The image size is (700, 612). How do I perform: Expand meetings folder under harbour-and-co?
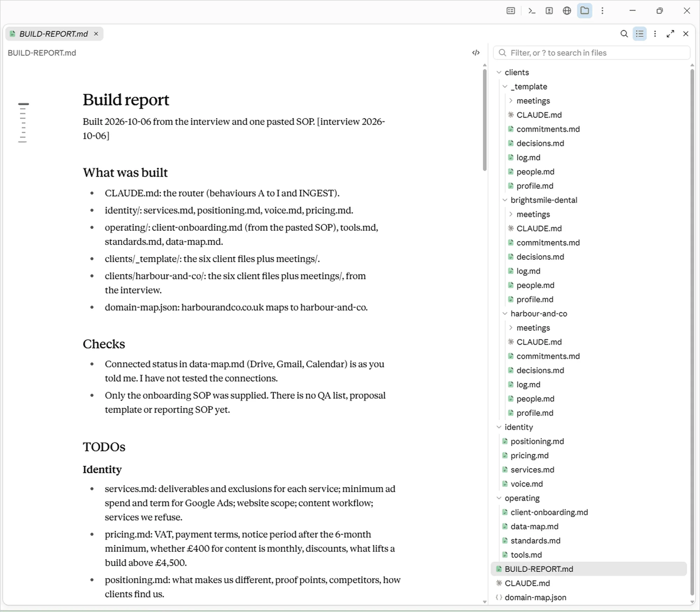[x=511, y=328]
